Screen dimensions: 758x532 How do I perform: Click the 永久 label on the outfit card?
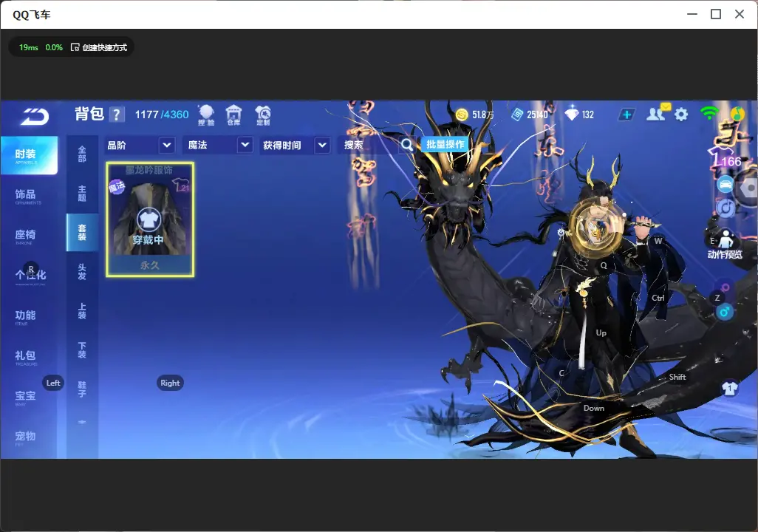point(149,265)
